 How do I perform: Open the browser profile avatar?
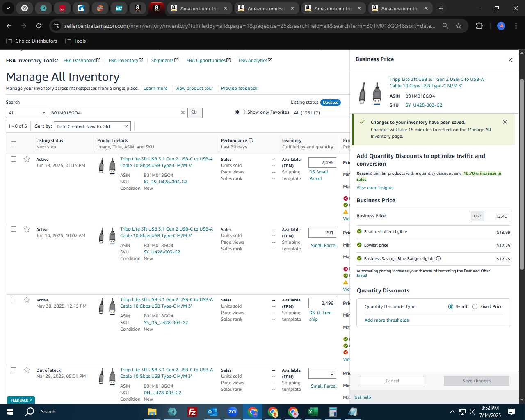coord(501,26)
